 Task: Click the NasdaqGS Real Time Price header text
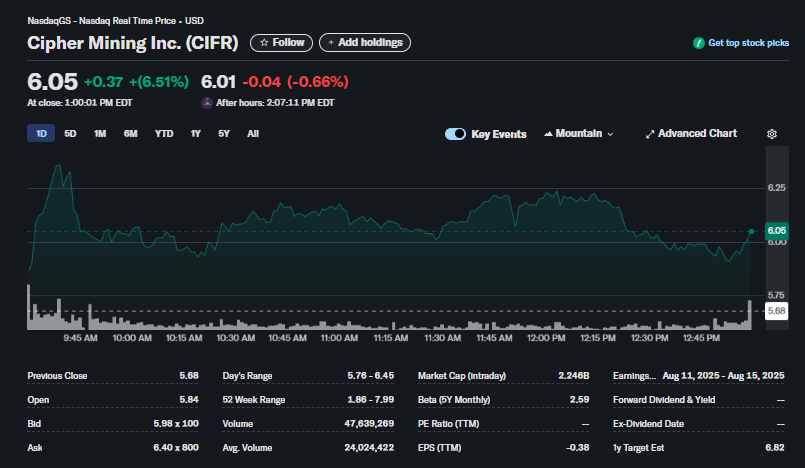pos(116,21)
